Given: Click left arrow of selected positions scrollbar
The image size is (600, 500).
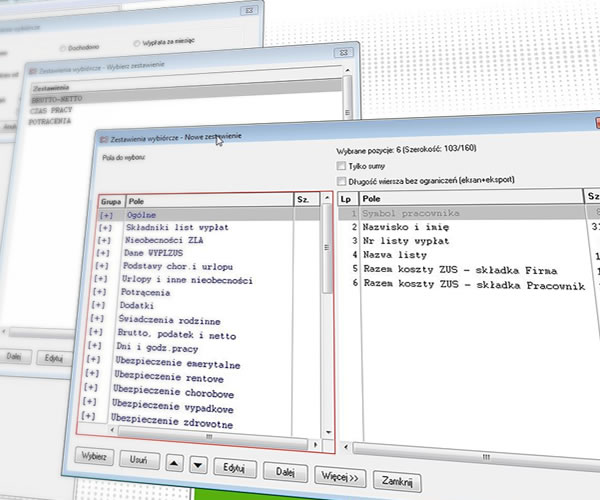Looking at the screenshot, I should [x=346, y=446].
